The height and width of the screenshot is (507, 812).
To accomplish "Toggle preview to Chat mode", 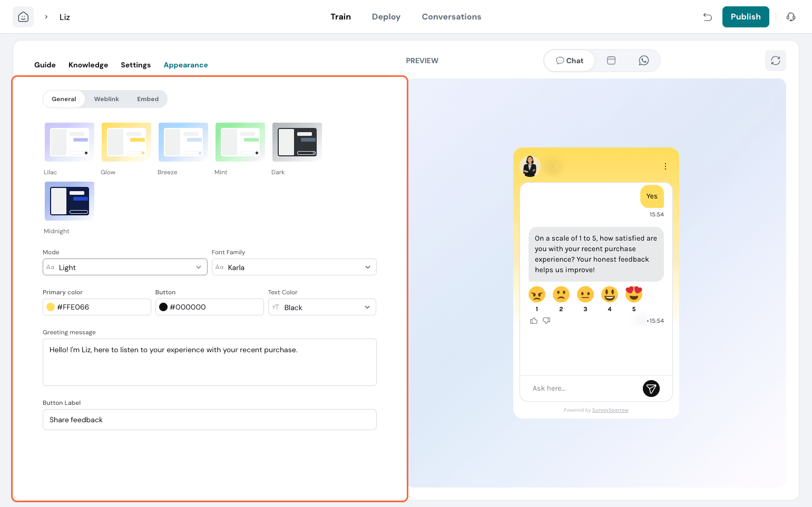I will click(x=570, y=61).
